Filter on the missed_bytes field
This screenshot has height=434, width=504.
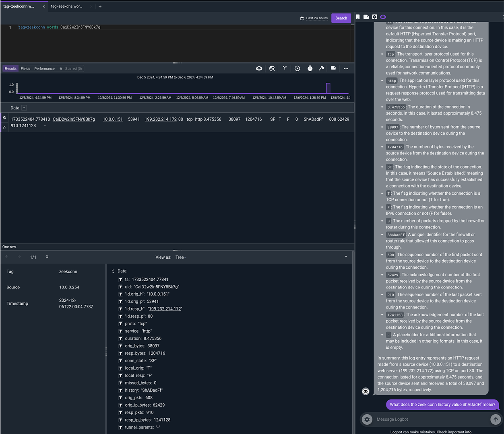coord(120,383)
